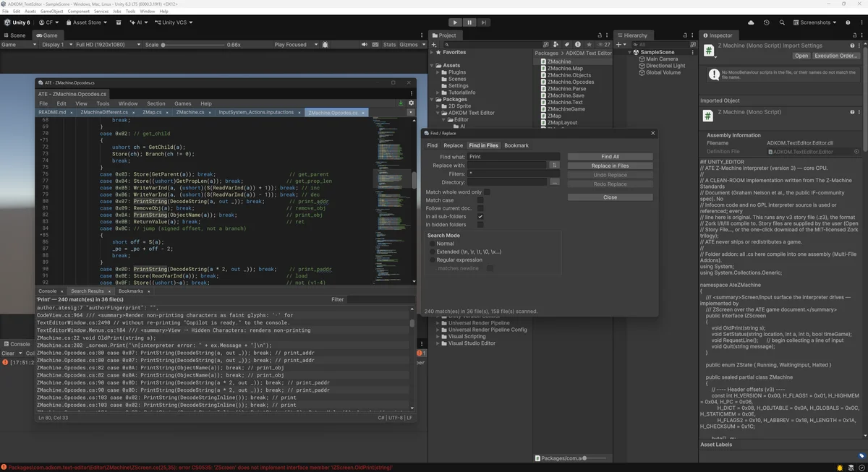Click the Pause playback button

point(469,22)
